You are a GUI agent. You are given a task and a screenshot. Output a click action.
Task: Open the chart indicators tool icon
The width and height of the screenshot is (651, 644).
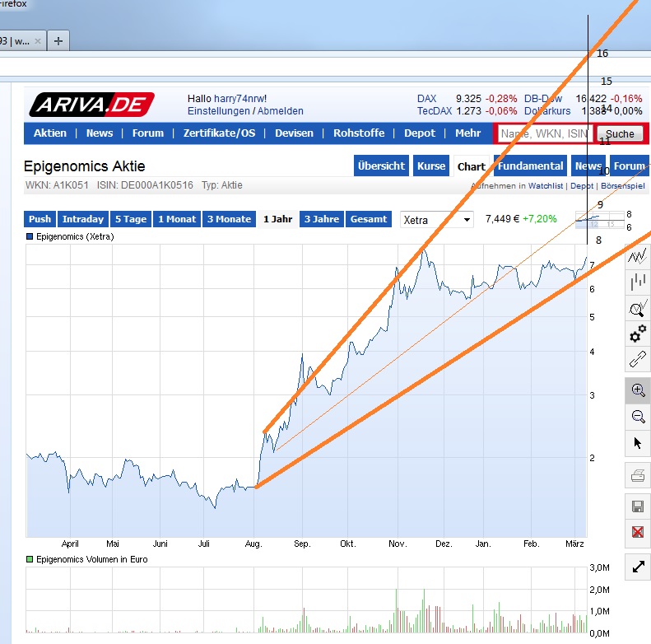point(638,308)
